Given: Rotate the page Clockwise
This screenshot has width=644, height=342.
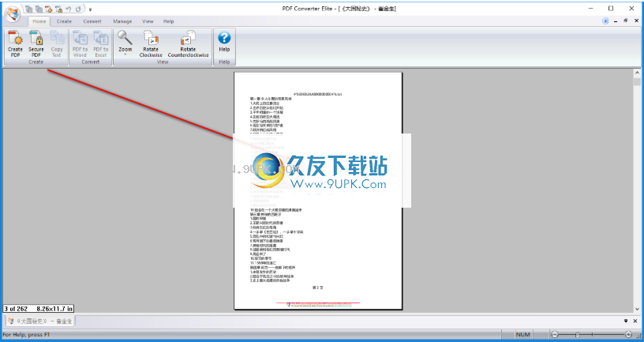Looking at the screenshot, I should point(151,44).
